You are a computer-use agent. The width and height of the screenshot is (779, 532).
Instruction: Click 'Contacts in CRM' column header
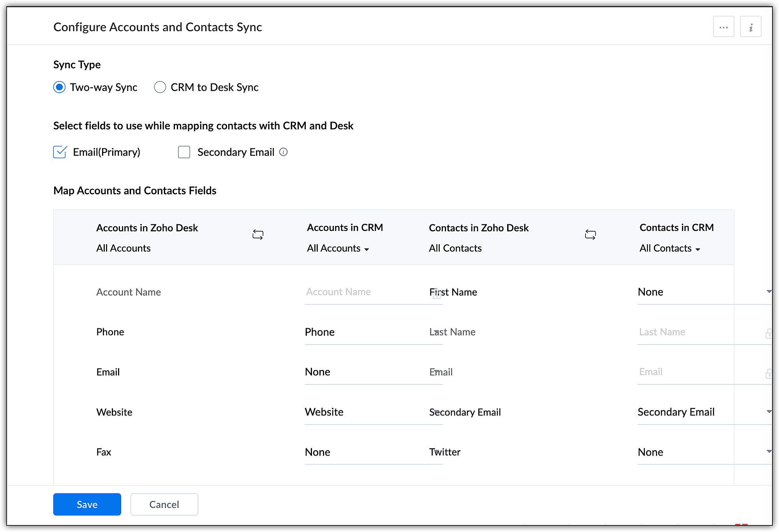(x=677, y=228)
